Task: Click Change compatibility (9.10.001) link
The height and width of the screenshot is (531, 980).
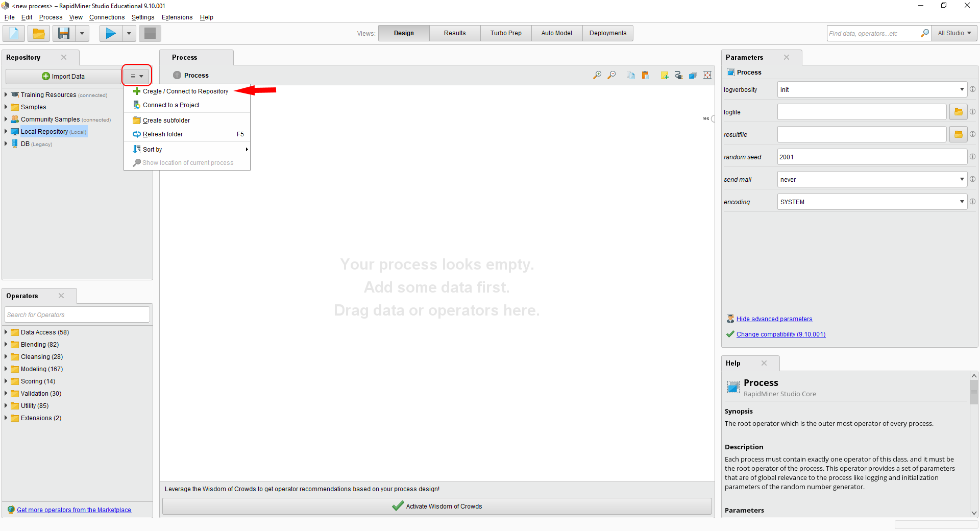Action: [x=781, y=334]
